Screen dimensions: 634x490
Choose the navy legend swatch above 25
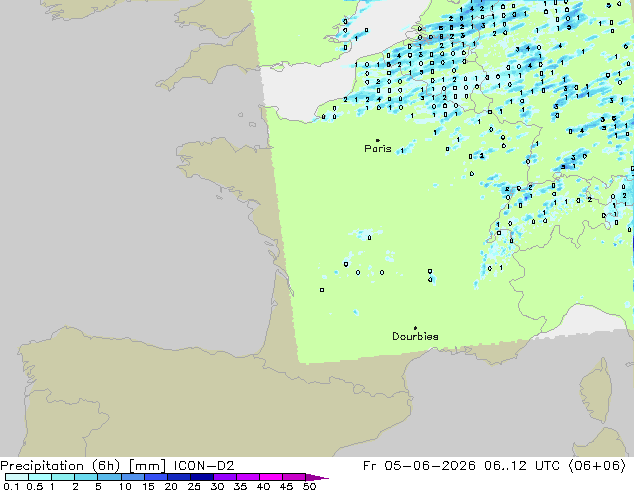pyautogui.click(x=202, y=477)
